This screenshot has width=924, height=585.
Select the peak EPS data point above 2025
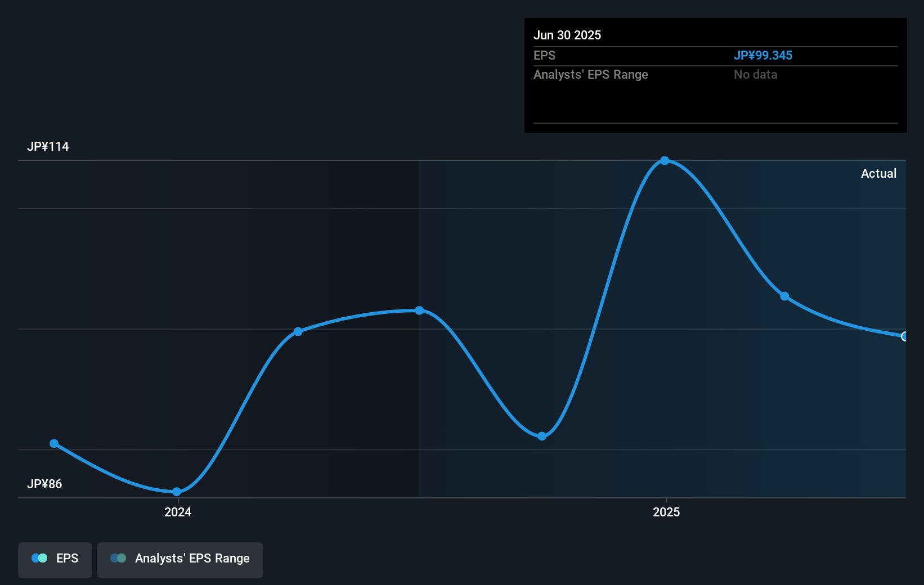[665, 161]
